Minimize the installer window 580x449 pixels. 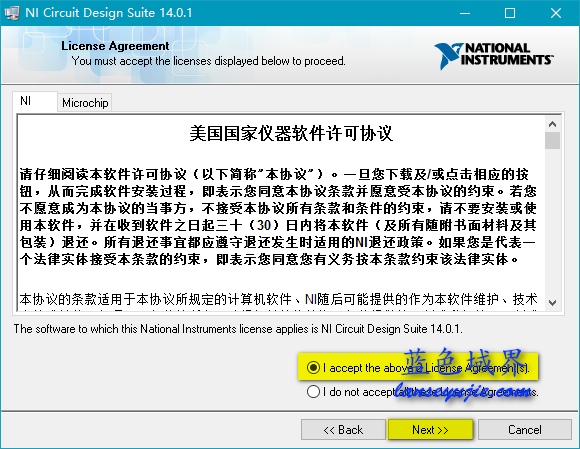point(465,13)
